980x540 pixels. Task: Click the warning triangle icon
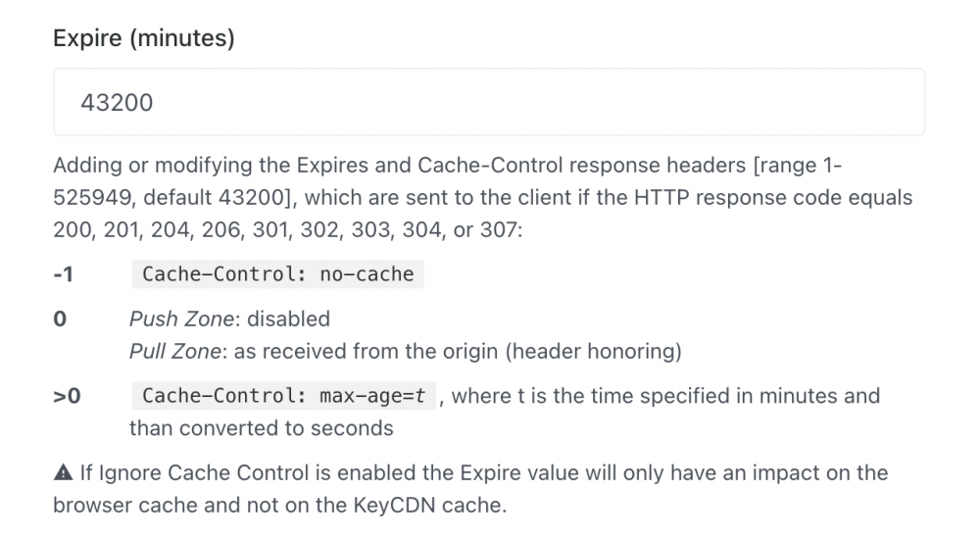point(62,473)
